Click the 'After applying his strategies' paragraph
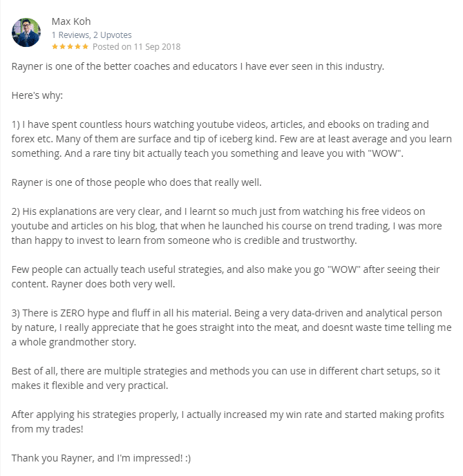463x476 pixels. point(228,421)
